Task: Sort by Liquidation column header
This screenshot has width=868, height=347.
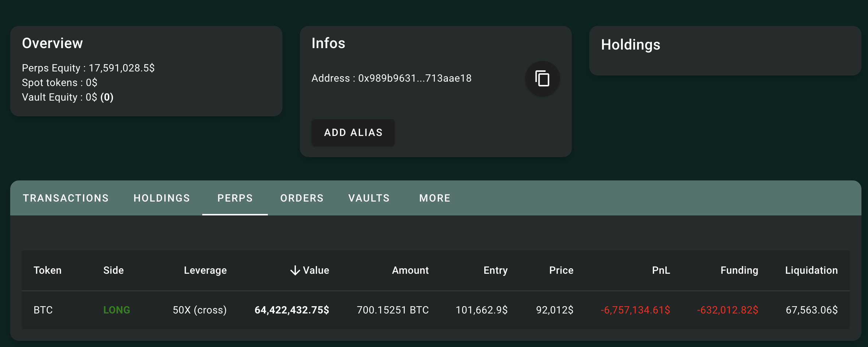Action: pos(812,270)
